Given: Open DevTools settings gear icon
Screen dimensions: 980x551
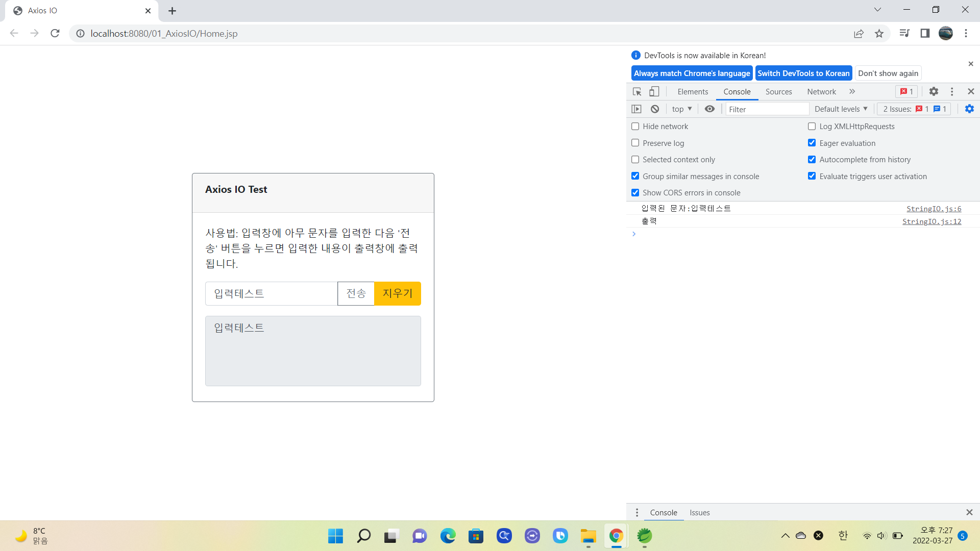Looking at the screenshot, I should (934, 92).
